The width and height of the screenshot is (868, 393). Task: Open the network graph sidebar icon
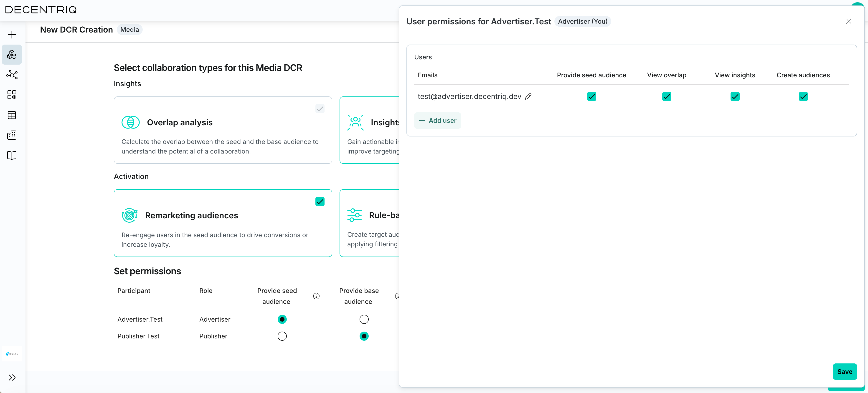click(x=12, y=74)
